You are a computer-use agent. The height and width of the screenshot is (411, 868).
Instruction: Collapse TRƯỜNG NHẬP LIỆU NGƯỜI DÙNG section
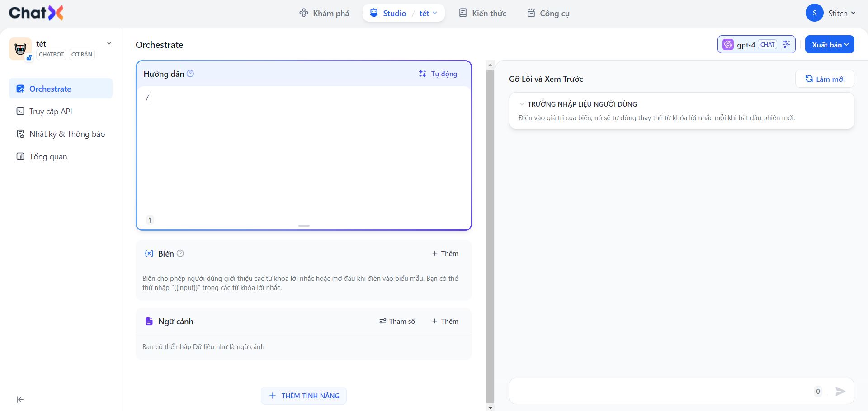click(x=522, y=104)
